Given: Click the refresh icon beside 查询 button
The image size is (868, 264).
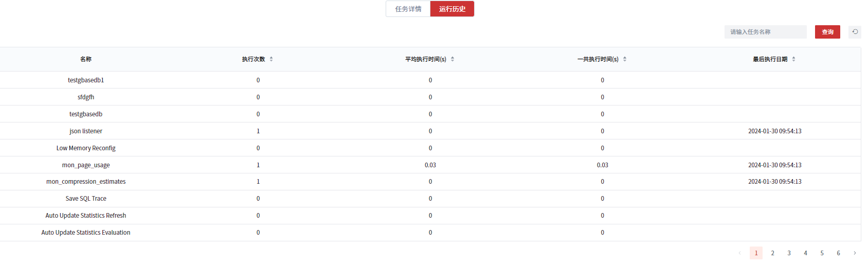Looking at the screenshot, I should pyautogui.click(x=855, y=32).
